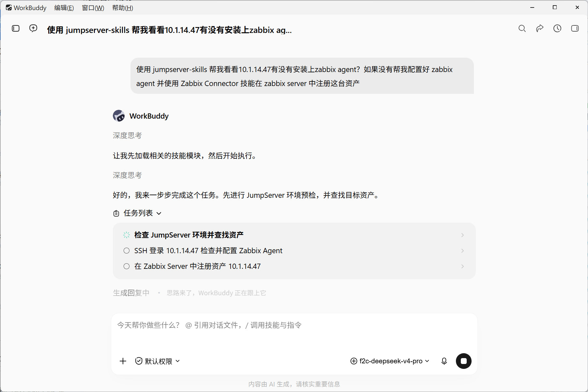Open the 编辑(E) menu

64,7
